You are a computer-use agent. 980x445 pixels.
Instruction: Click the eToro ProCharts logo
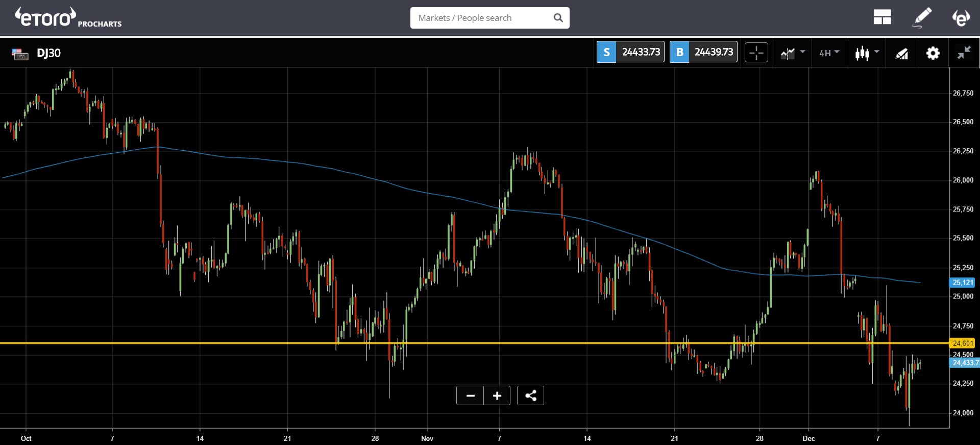(68, 18)
